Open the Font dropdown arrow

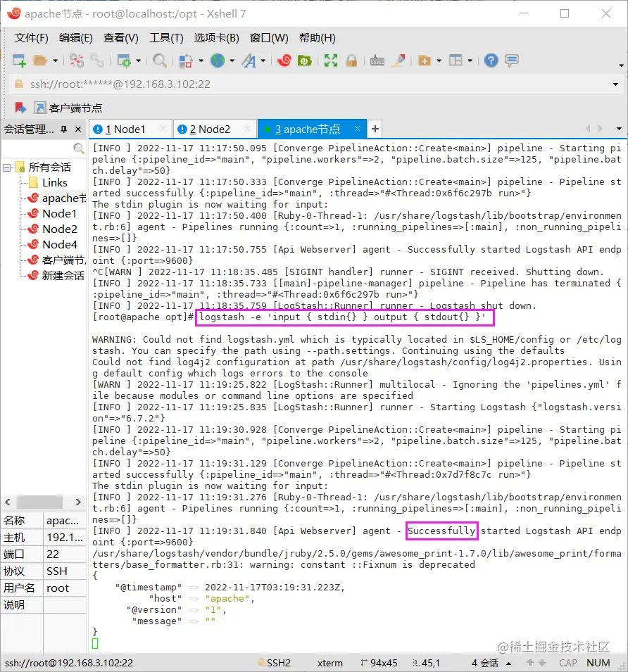(263, 61)
